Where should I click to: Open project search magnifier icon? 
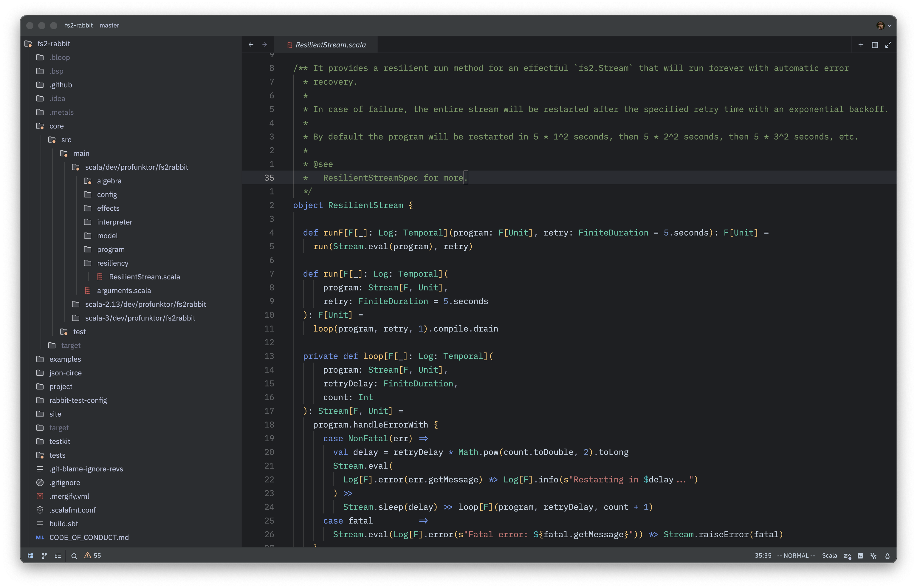(x=75, y=555)
